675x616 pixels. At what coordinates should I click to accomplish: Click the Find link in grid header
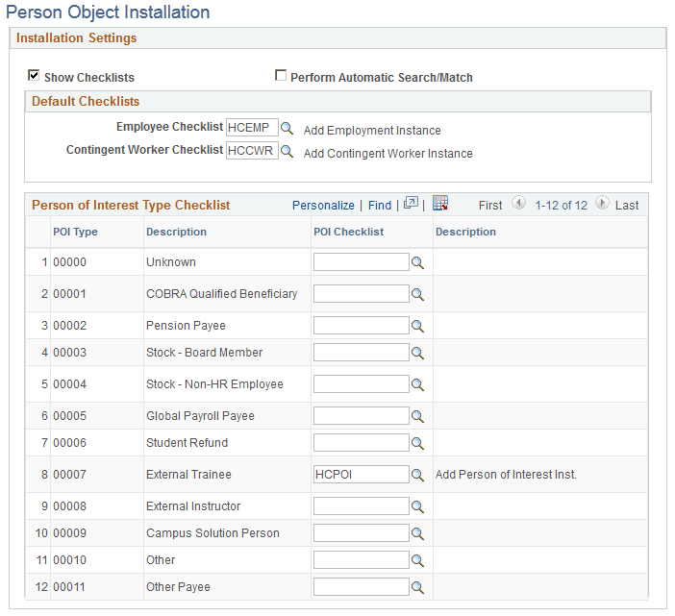(x=380, y=206)
